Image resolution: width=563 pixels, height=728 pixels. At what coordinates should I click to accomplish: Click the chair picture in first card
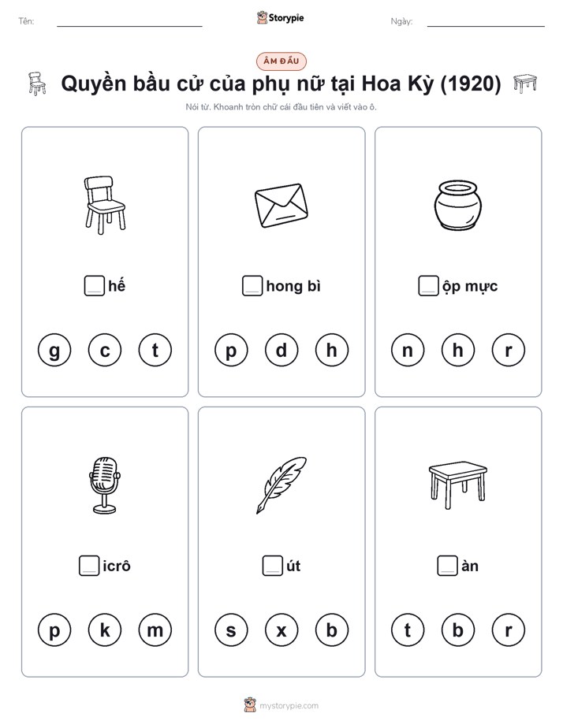coord(105,205)
